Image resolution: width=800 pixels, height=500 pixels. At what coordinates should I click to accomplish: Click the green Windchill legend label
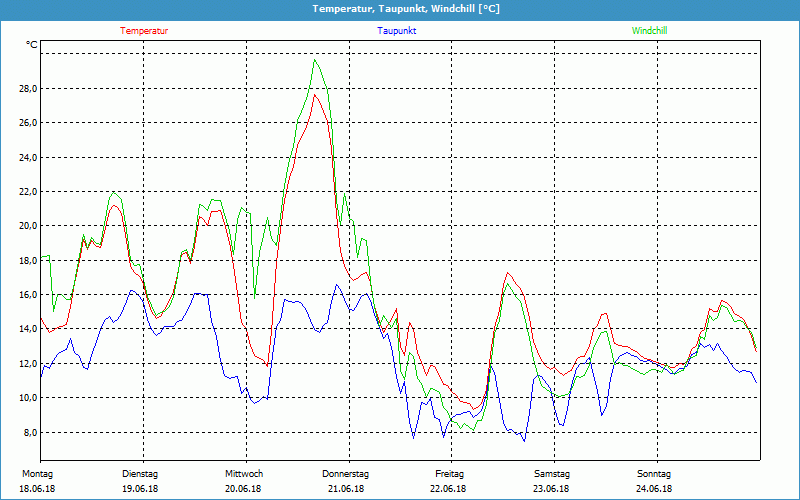tap(649, 31)
